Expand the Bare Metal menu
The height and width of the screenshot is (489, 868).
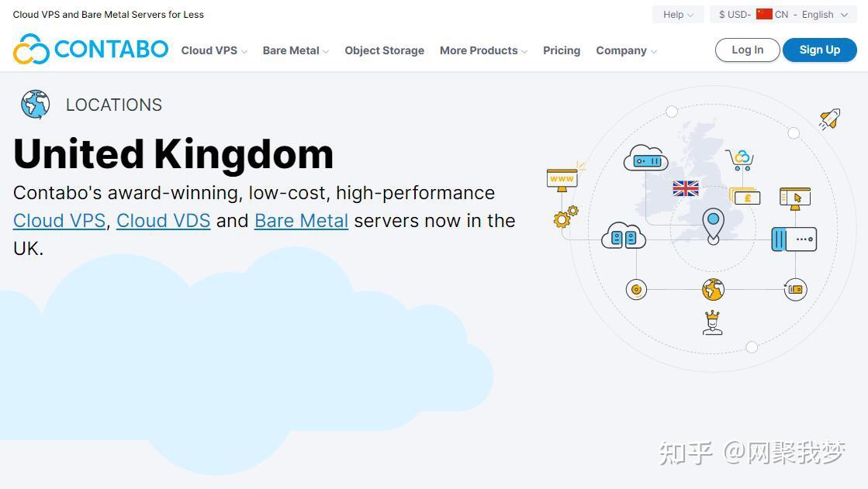point(296,50)
